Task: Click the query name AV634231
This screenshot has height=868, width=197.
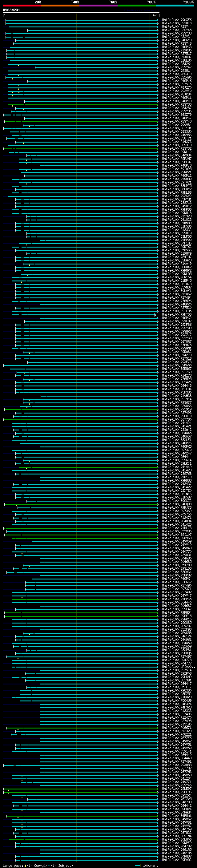Action: pos(11,10)
